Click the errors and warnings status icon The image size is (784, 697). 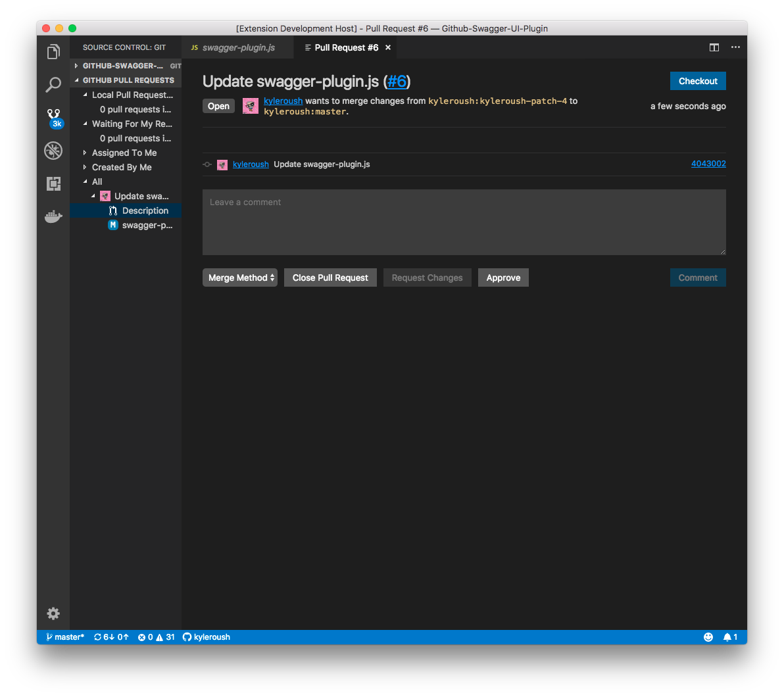pyautogui.click(x=156, y=637)
